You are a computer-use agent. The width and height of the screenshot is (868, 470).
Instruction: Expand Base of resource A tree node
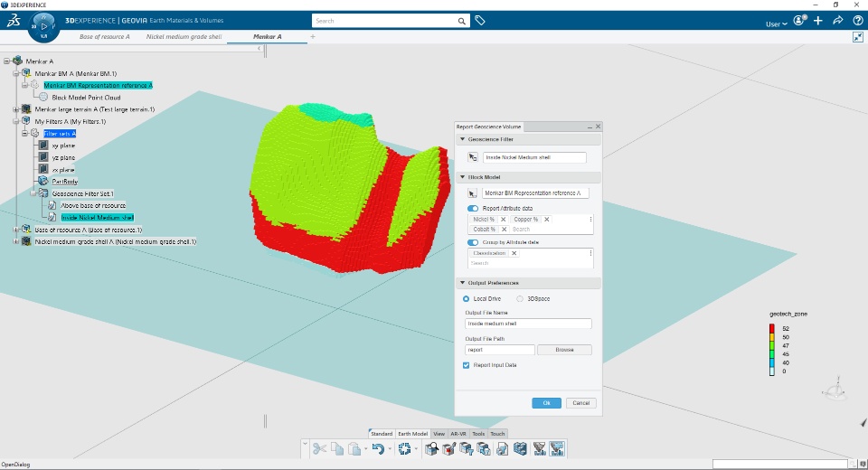[x=16, y=230]
